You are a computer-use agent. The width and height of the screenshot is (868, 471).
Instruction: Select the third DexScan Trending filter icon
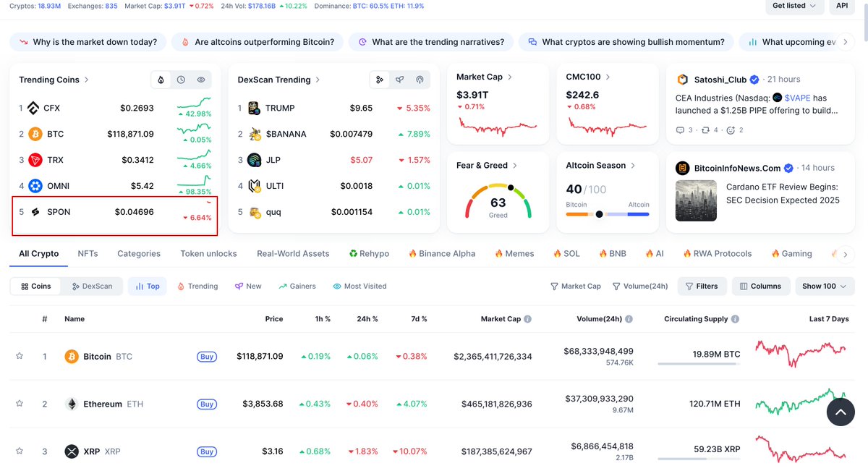pos(420,80)
